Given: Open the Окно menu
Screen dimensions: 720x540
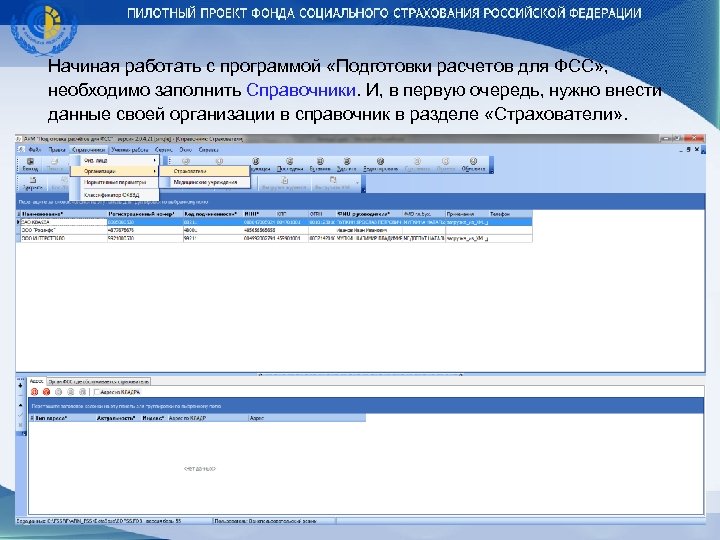Looking at the screenshot, I should tap(186, 150).
